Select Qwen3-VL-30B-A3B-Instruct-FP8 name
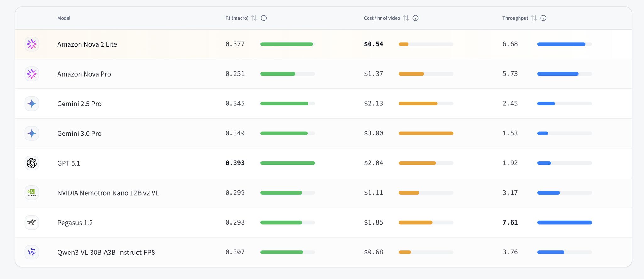The image size is (644, 279). tap(106, 252)
